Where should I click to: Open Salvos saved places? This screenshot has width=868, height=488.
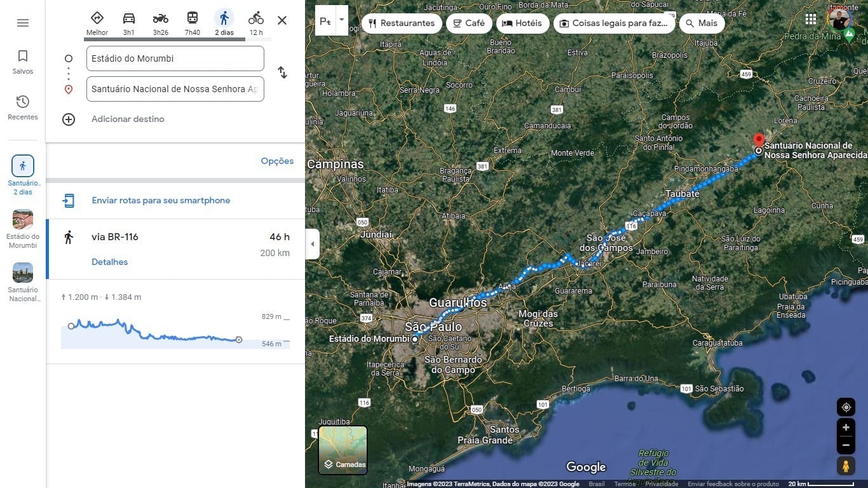pos(23,62)
